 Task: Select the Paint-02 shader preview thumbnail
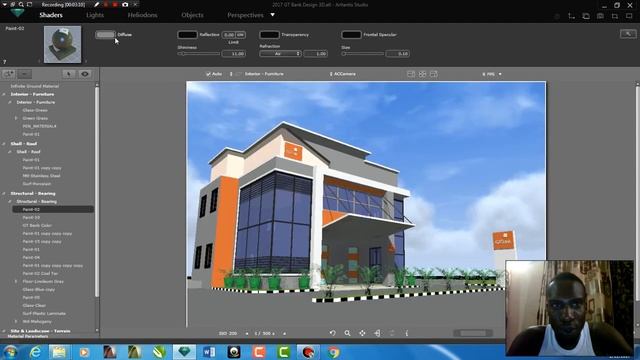pos(62,44)
